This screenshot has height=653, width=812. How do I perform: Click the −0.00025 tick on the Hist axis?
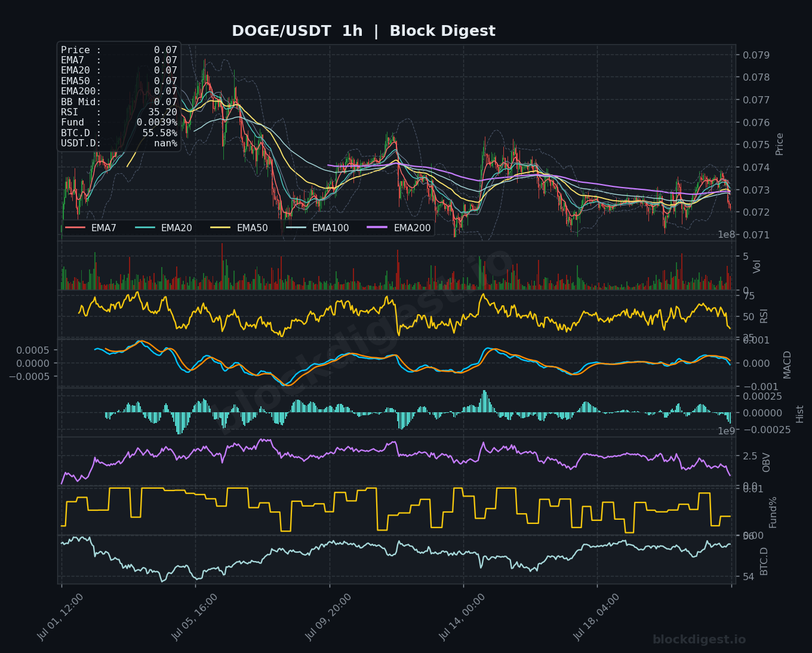767,430
